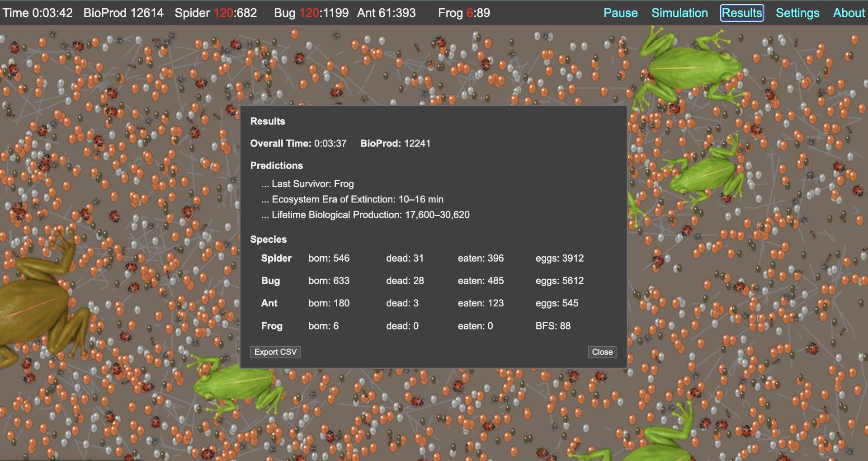This screenshot has width=868, height=461.
Task: Click the Bug 120:1199 counter
Action: [311, 13]
